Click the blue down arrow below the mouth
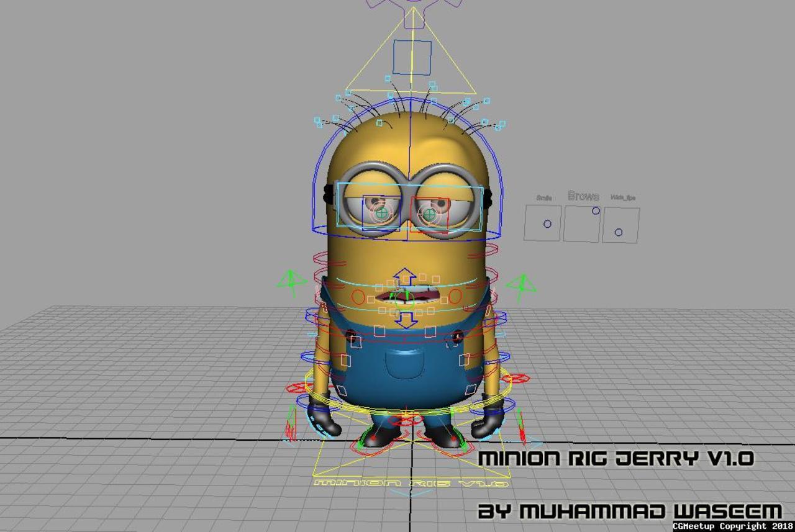795x532 pixels. pos(406,320)
